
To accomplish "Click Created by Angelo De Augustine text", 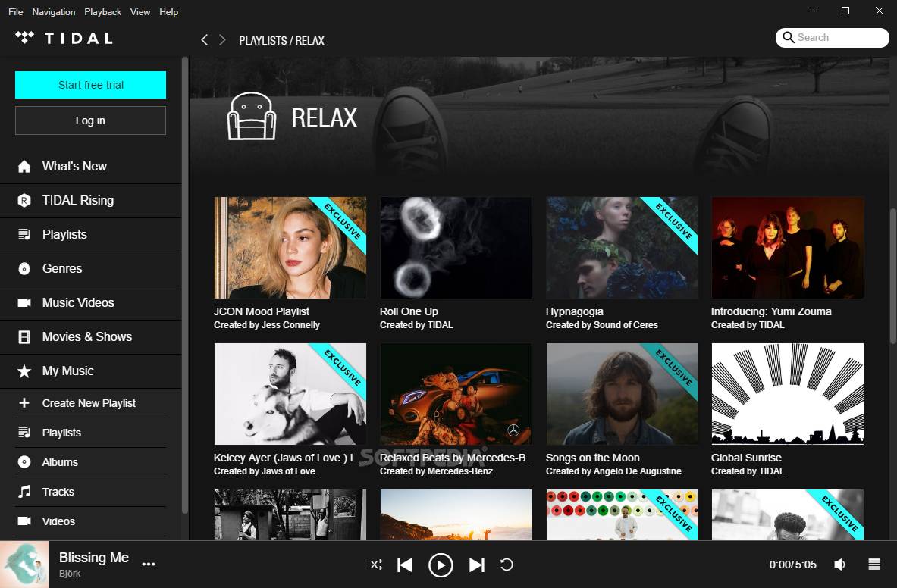I will click(613, 471).
